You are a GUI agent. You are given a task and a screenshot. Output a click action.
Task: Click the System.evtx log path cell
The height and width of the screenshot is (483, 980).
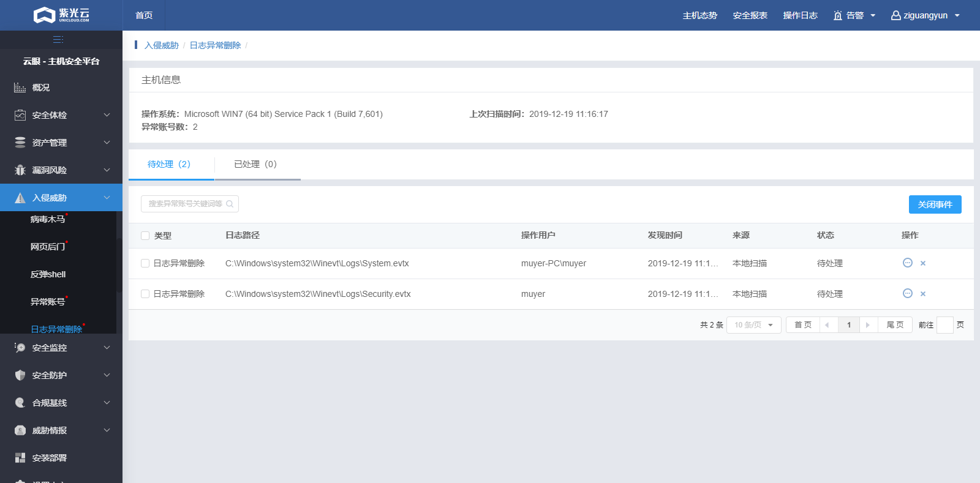pyautogui.click(x=317, y=263)
